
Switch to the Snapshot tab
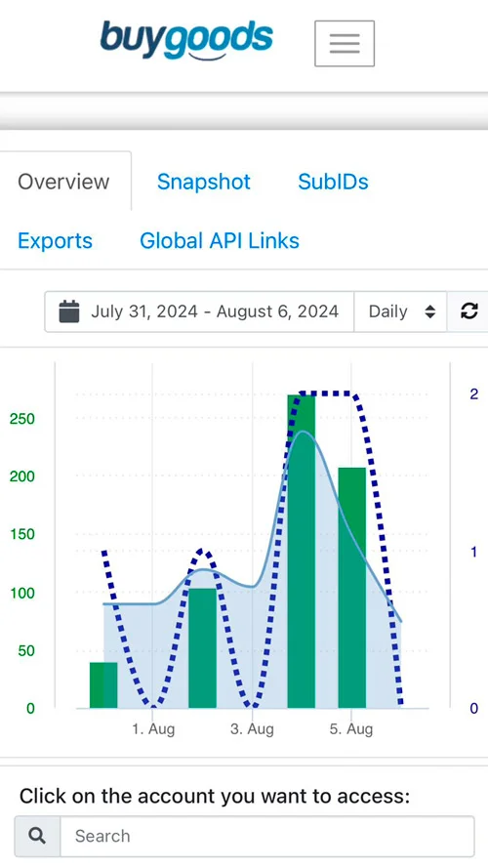click(x=204, y=181)
